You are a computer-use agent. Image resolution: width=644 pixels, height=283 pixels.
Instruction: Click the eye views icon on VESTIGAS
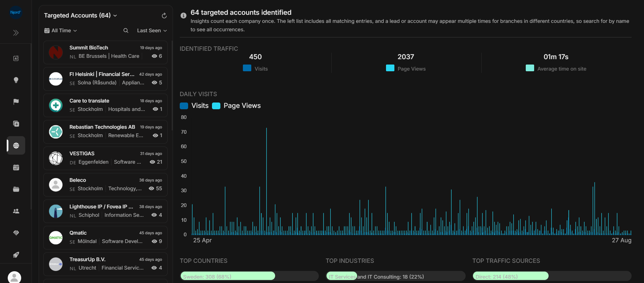[152, 162]
